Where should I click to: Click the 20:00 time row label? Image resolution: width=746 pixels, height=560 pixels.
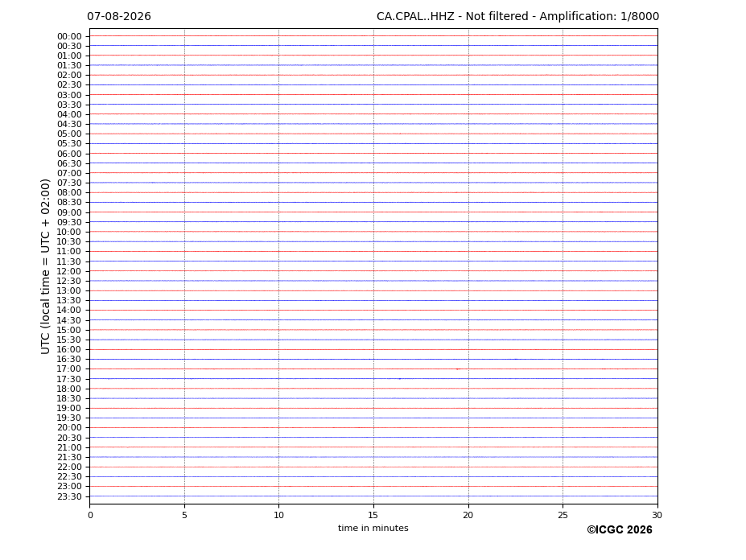tap(69, 428)
